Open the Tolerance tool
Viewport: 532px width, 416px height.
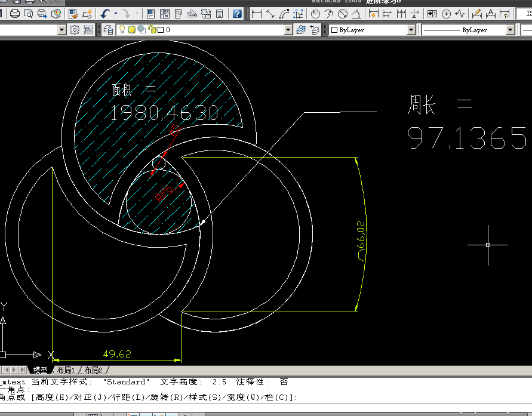(x=432, y=14)
